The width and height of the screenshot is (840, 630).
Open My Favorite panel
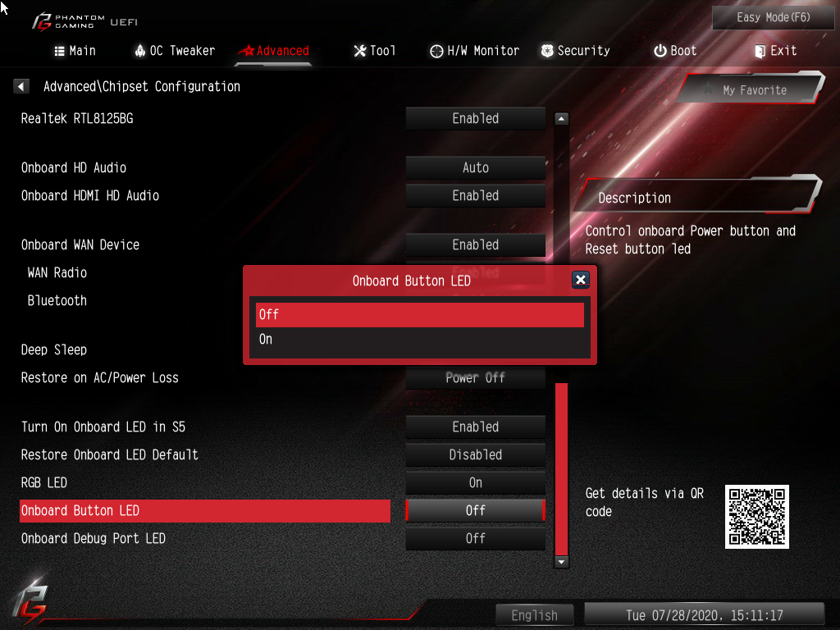point(753,89)
